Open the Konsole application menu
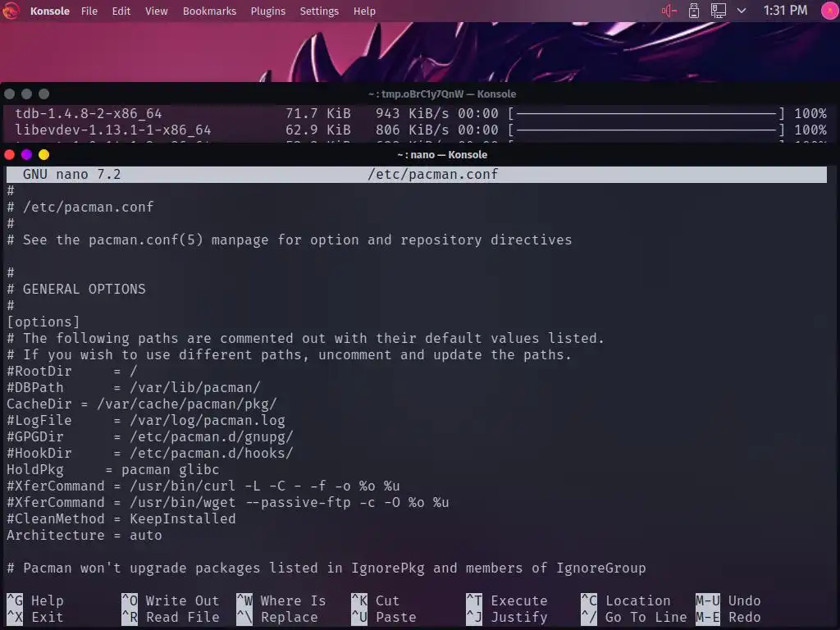The height and width of the screenshot is (630, 840). 50,11
